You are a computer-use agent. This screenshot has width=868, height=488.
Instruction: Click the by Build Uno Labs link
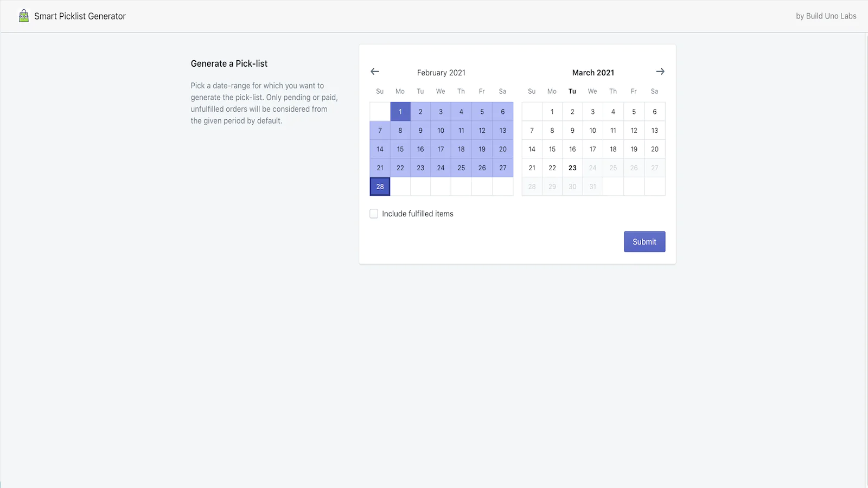coord(826,16)
